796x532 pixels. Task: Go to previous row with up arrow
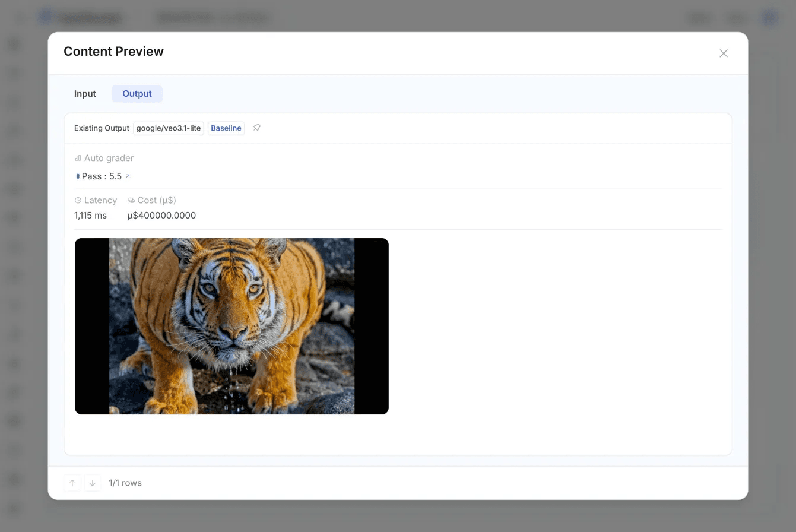point(72,483)
